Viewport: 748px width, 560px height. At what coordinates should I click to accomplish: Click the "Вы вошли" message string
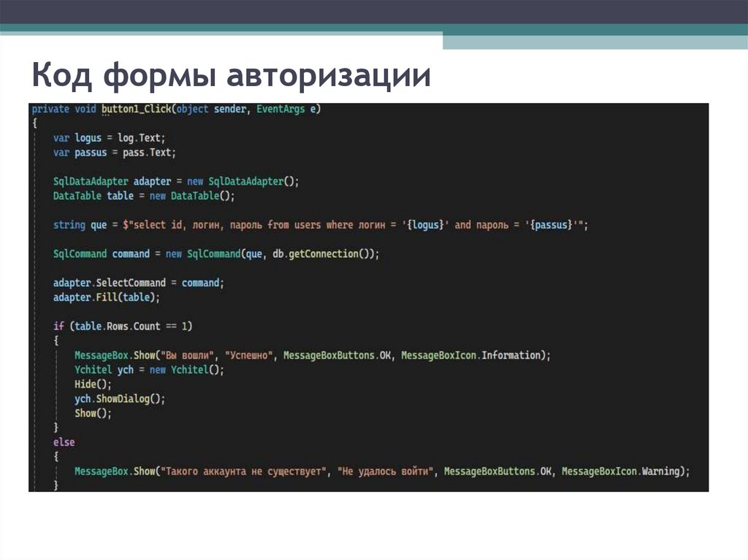[190, 355]
